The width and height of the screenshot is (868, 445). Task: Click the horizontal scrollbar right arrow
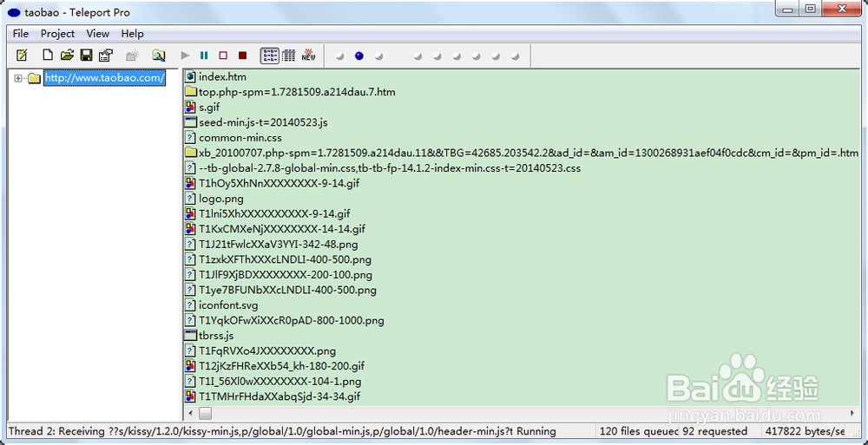tap(852, 413)
